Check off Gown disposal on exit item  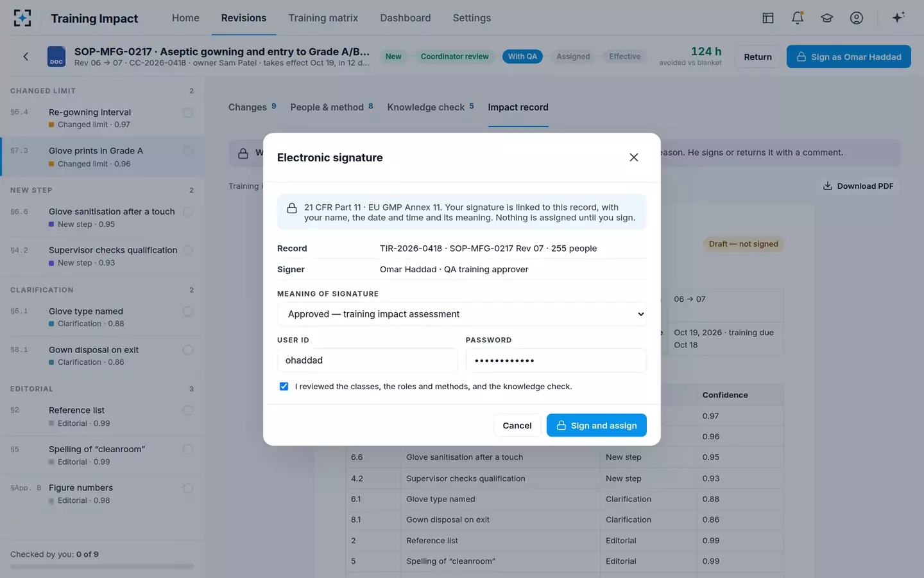188,350
